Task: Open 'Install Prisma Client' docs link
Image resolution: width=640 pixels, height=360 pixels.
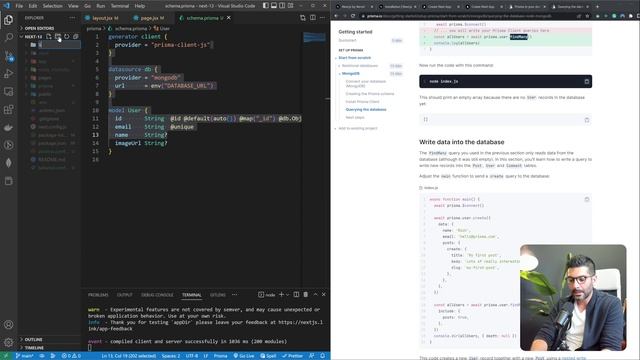Action: tap(362, 102)
